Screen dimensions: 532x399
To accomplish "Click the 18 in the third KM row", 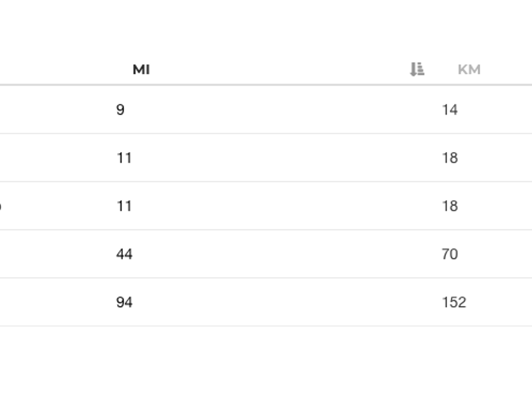I will [x=450, y=206].
